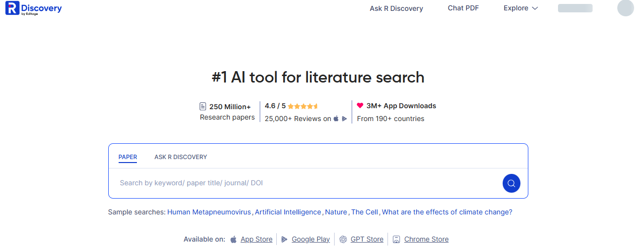Search sample Nature journal
Viewport: 644px width, 249px height.
click(336, 212)
